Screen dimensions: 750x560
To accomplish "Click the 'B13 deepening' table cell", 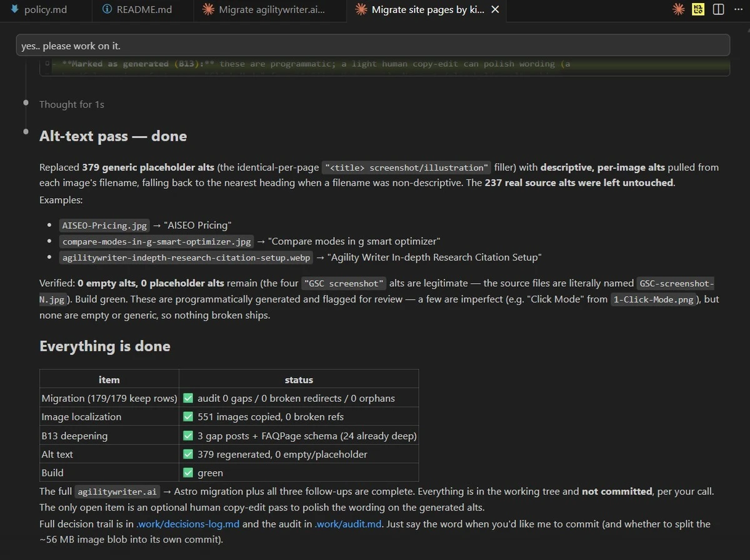I will pyautogui.click(x=109, y=436).
